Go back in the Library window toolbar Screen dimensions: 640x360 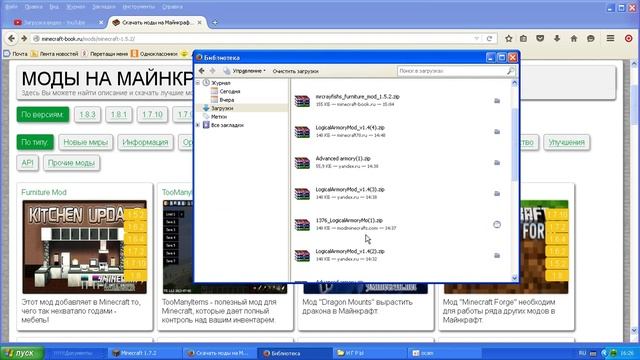(x=202, y=71)
